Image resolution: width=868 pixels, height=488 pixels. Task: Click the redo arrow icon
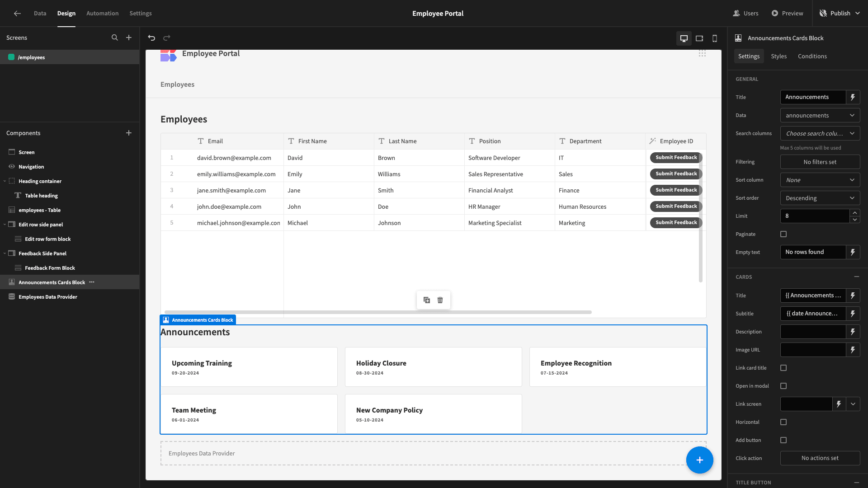click(167, 38)
